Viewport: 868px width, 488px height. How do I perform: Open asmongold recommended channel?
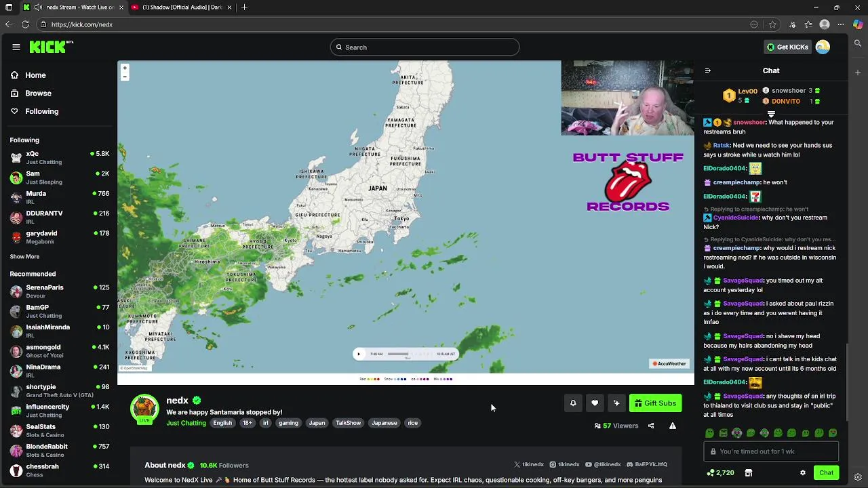[x=58, y=351]
